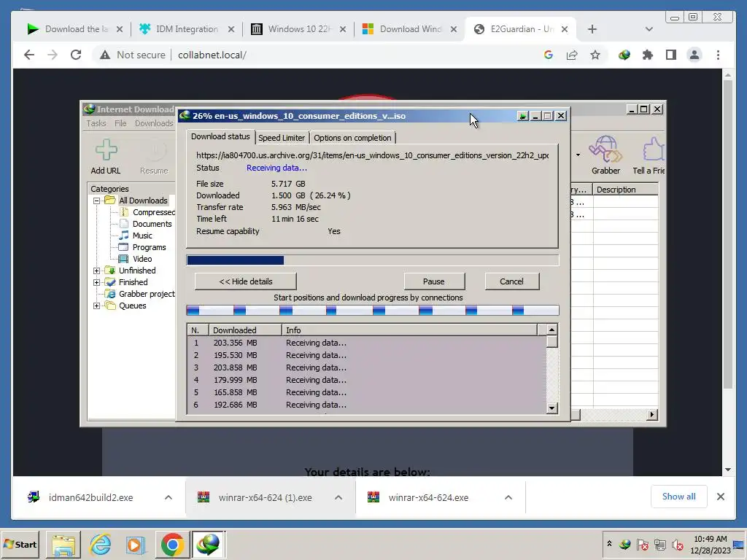Open File Explorer from the taskbar
The height and width of the screenshot is (560, 747).
(63, 544)
